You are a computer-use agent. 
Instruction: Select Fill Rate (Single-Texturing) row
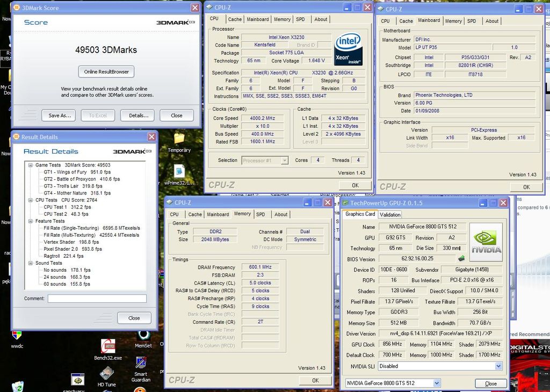92,228
